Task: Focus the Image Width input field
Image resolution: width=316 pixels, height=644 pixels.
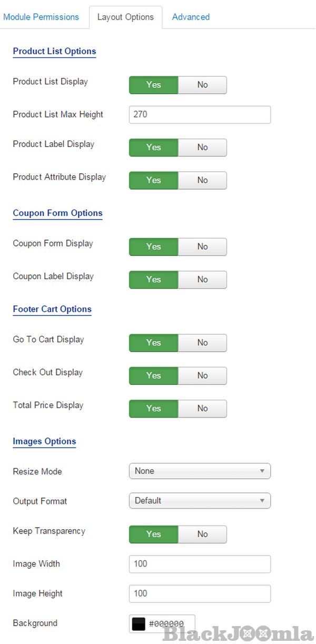Action: 200,564
